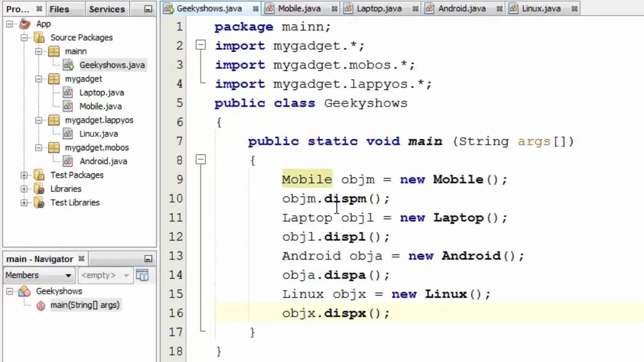Open the Members dropdown

pyautogui.click(x=39, y=275)
